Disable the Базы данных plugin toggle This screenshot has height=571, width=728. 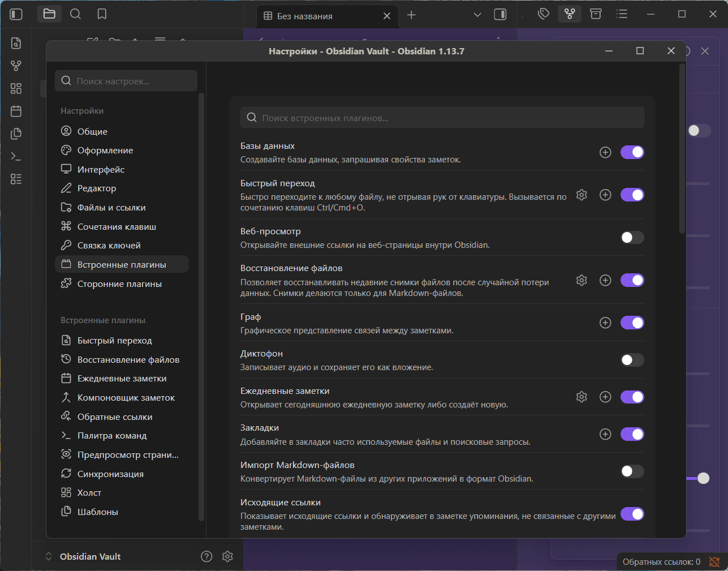coord(632,152)
